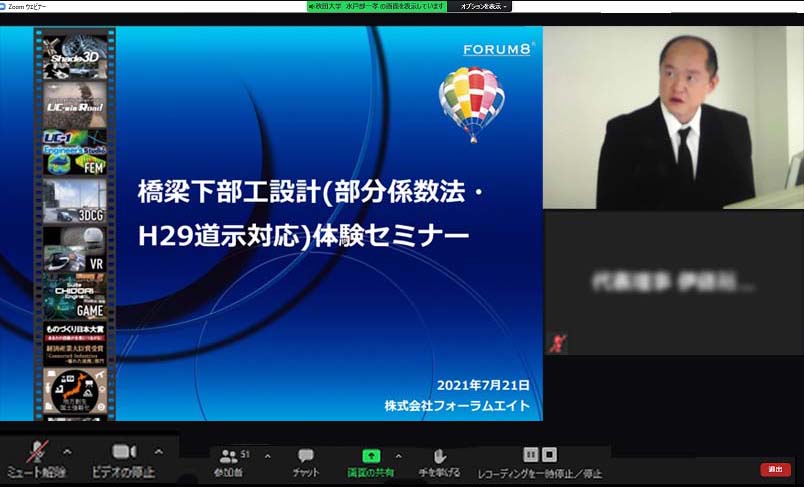Pause the recording with pause icon
This screenshot has width=804, height=487.
point(531,454)
